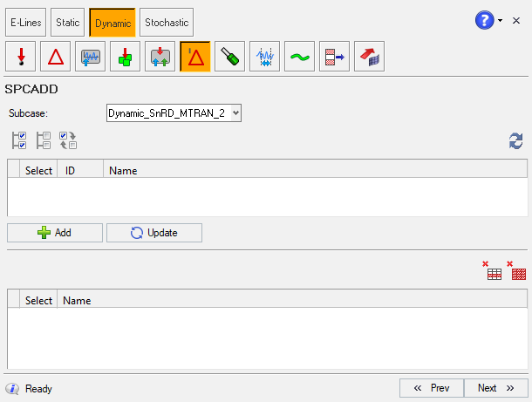The image size is (532, 402).
Task: Select the plain red triangle constraint icon
Action: pos(55,57)
